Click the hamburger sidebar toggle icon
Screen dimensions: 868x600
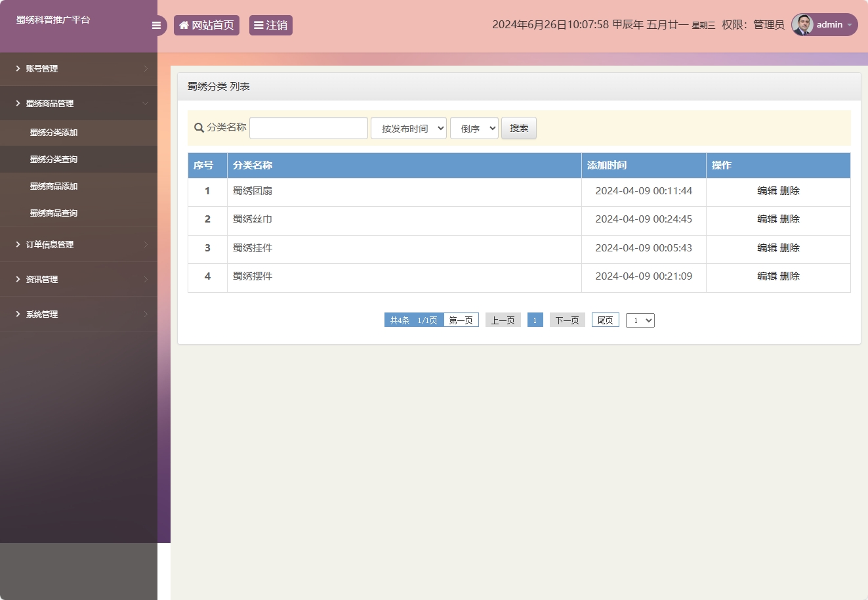[x=156, y=25]
